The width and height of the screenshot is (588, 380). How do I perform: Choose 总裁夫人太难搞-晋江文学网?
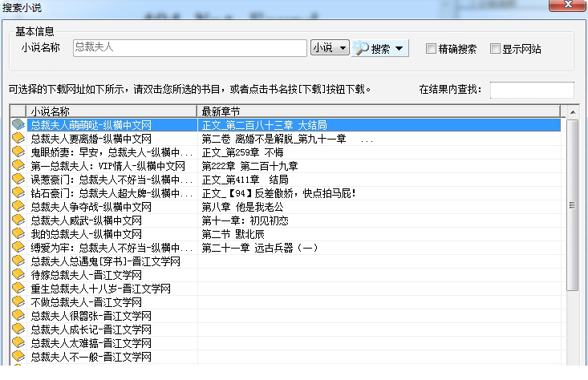click(x=91, y=343)
